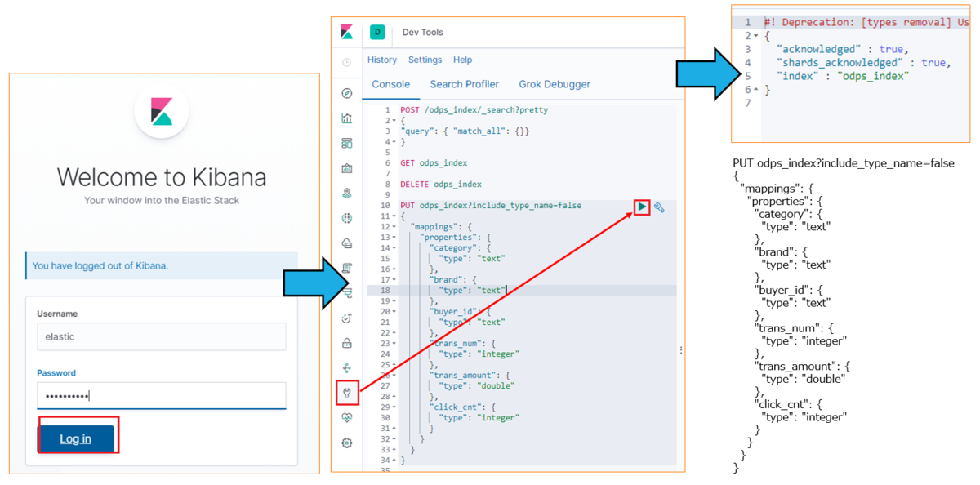Click the Deprecation warning line in response
The image size is (980, 485).
click(866, 23)
